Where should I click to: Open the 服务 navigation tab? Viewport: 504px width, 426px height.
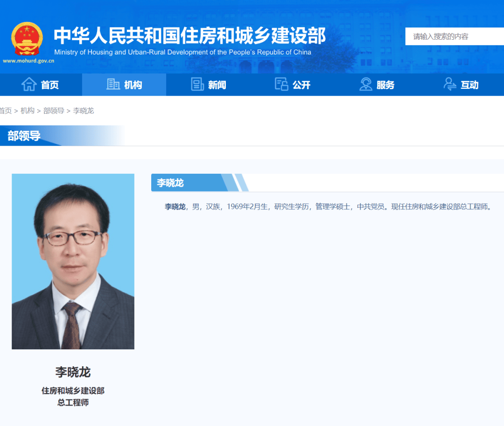point(377,85)
